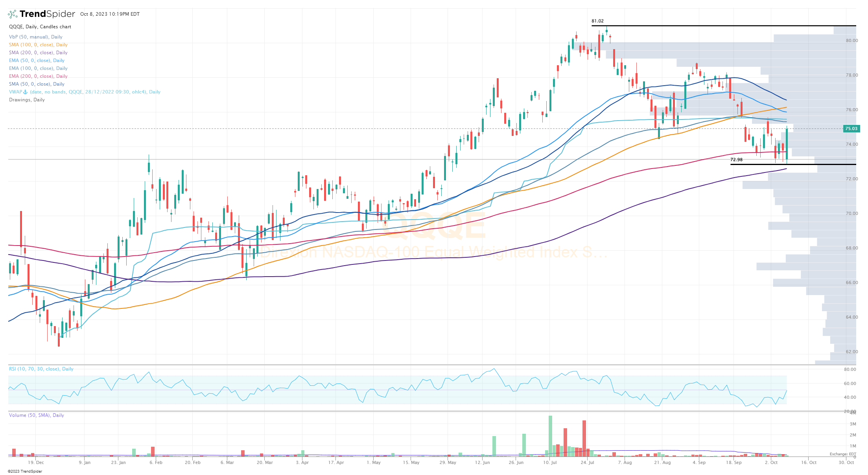
Task: Click the '12. Jun' date label
Action: tap(482, 462)
